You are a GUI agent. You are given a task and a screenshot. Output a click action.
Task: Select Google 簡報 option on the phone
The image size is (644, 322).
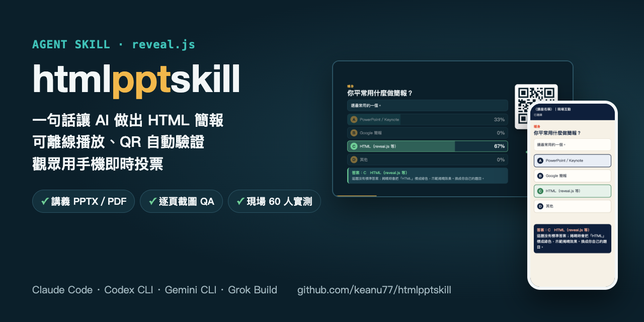pyautogui.click(x=573, y=176)
